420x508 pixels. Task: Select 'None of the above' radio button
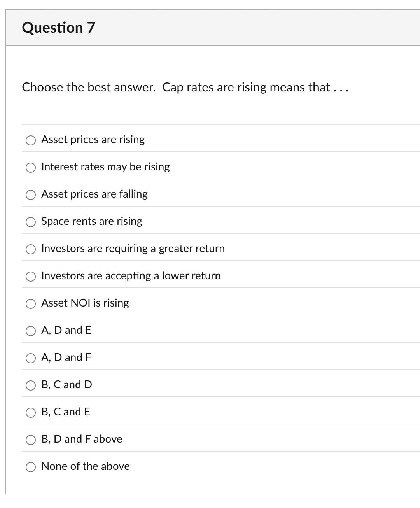[31, 467]
